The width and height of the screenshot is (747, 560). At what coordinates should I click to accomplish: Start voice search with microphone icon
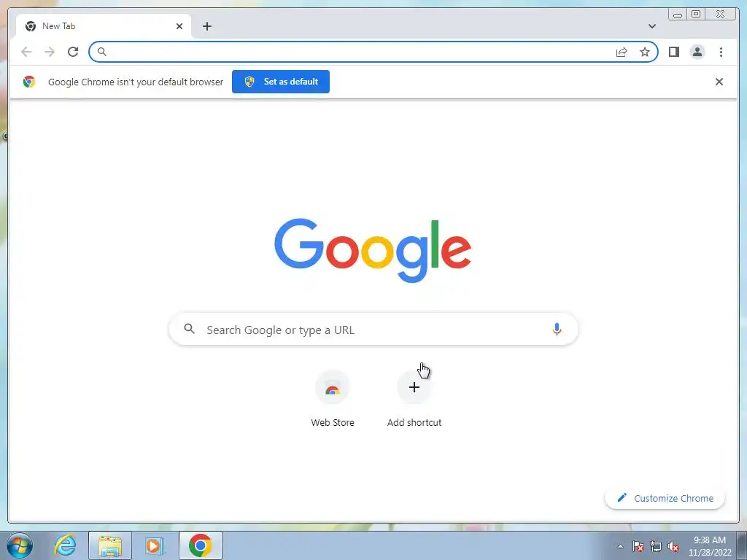[x=557, y=329]
